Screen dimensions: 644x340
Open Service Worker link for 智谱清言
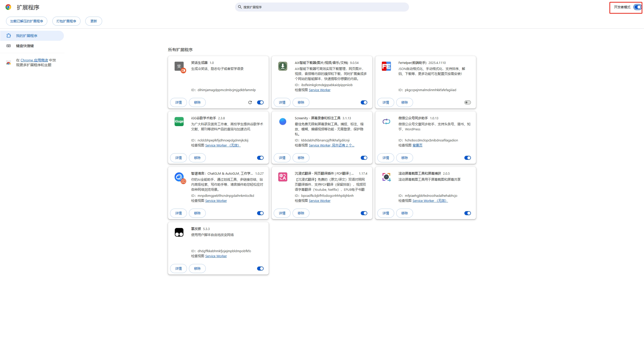216,201
